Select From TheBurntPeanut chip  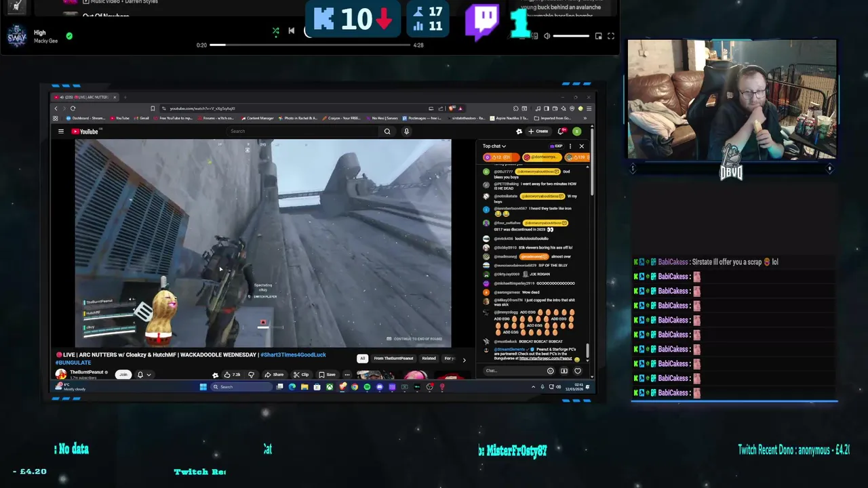click(393, 359)
